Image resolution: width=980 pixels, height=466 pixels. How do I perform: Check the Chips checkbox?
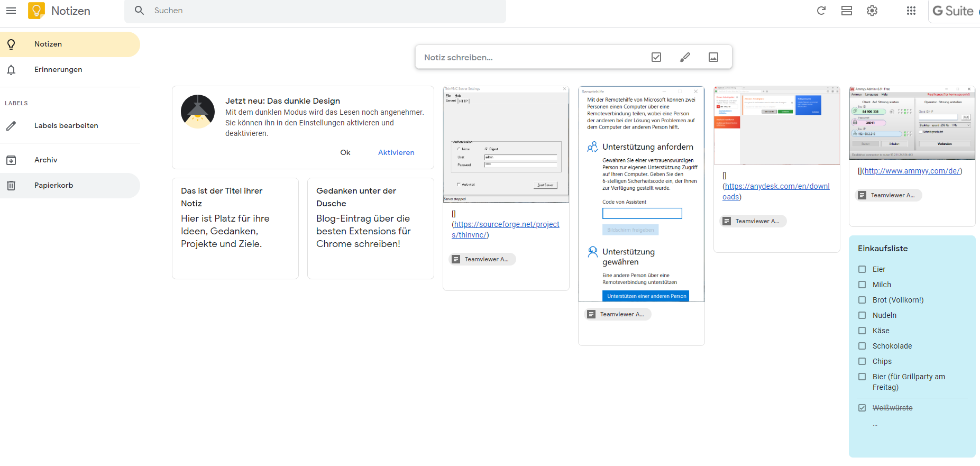point(862,361)
